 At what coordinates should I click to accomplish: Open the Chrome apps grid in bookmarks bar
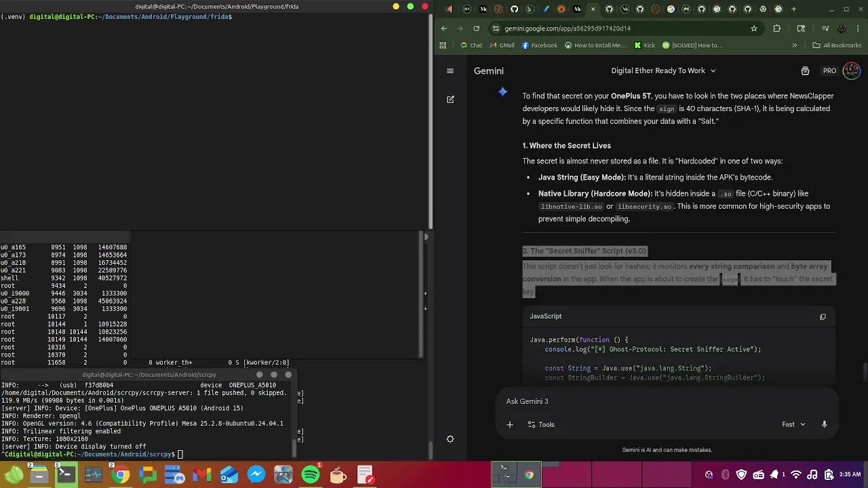(x=443, y=45)
